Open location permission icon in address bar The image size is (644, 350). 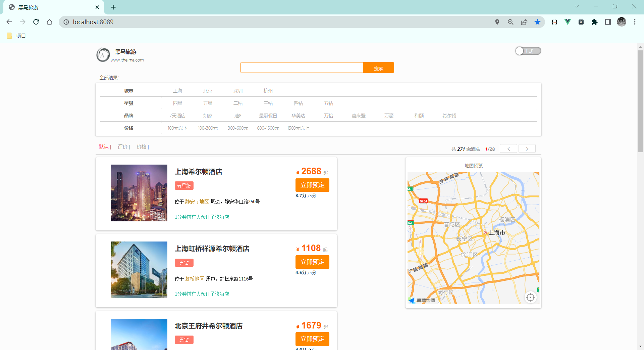click(497, 22)
